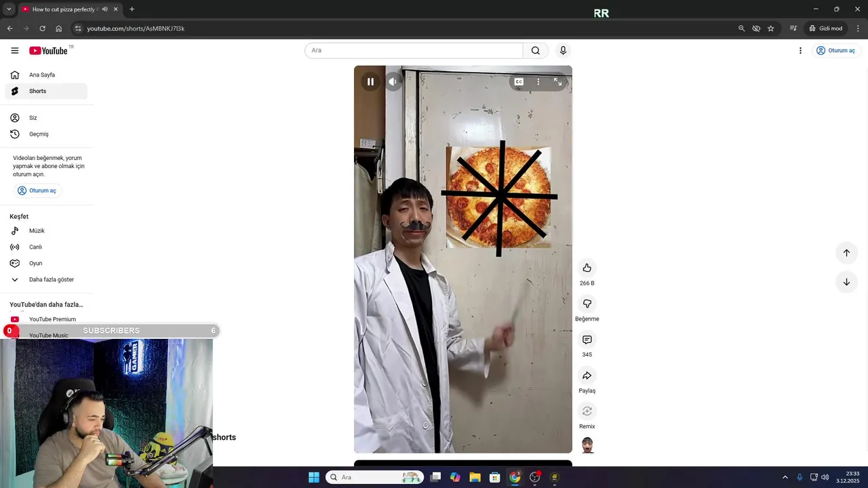
Task: Open YouTube settings three-dot menu
Action: 800,51
